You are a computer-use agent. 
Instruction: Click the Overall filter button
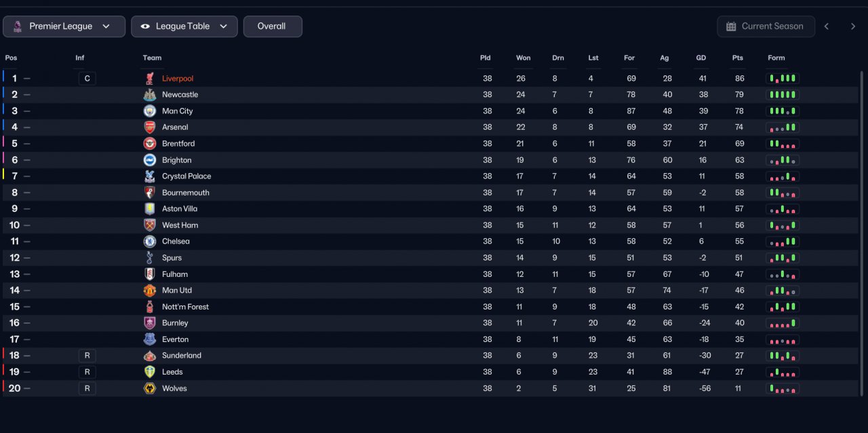[x=273, y=26]
